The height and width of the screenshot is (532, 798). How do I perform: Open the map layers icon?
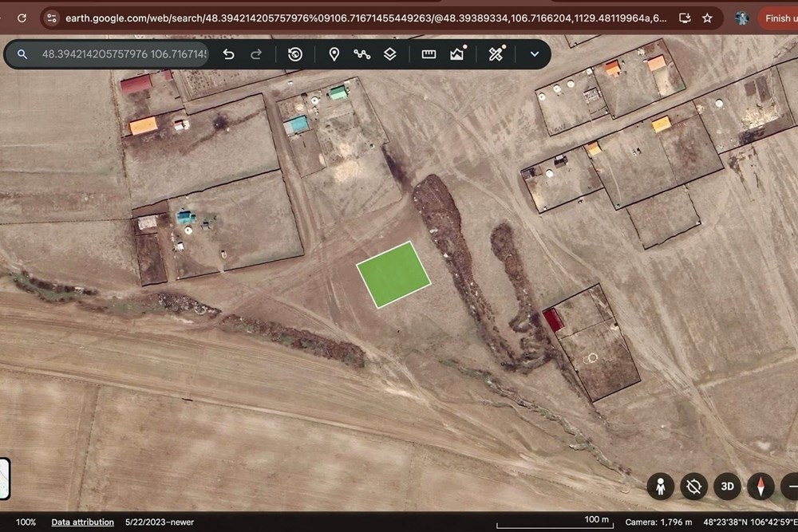tap(390, 54)
